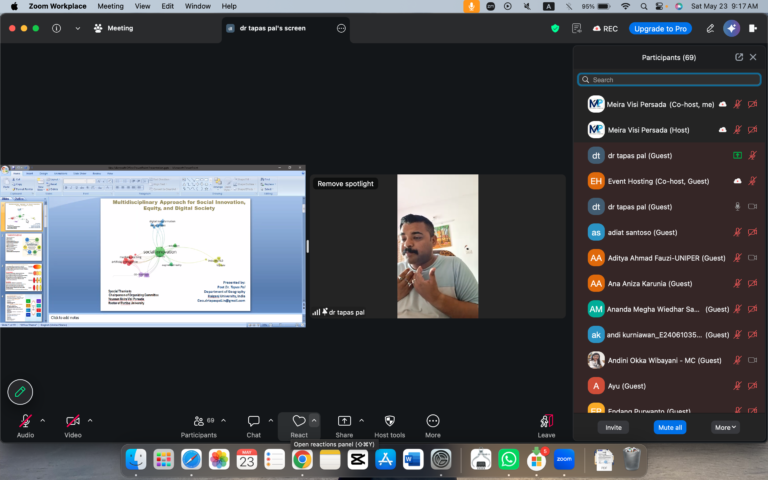
Task: Click screen-share icon for first dr tapas pal
Action: coord(737,156)
